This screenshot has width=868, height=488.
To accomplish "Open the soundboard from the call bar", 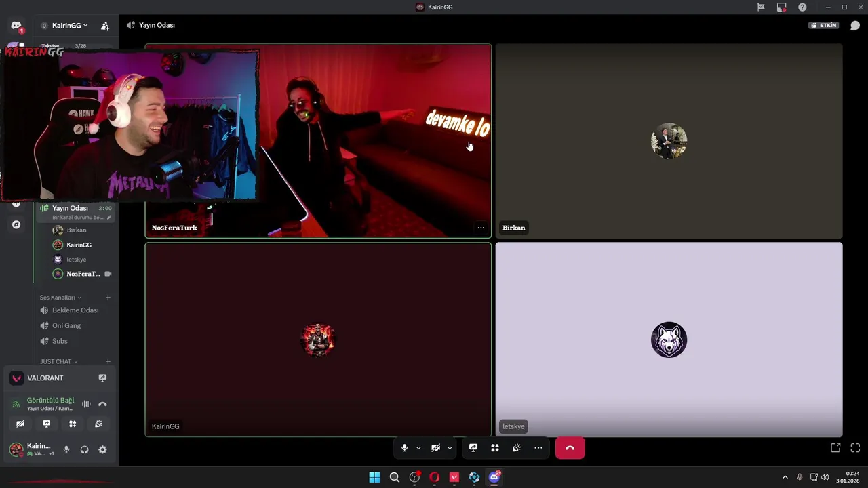I will point(517,447).
